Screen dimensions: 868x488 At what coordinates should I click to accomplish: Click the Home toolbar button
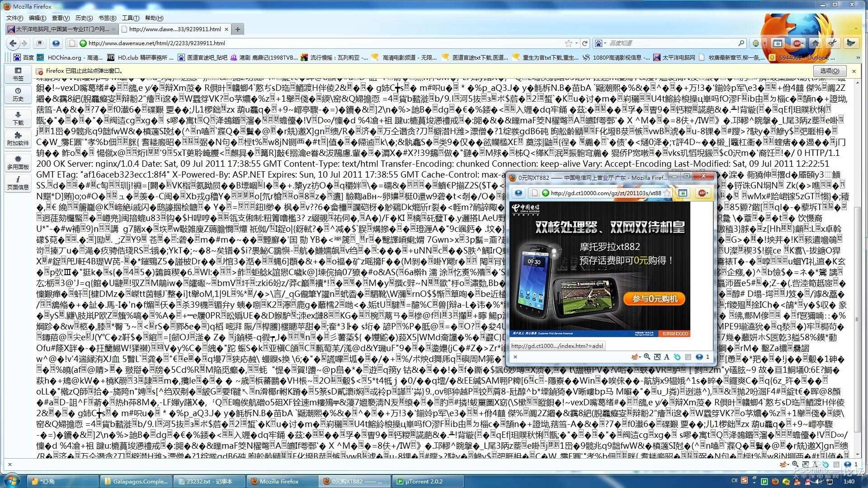[x=815, y=43]
